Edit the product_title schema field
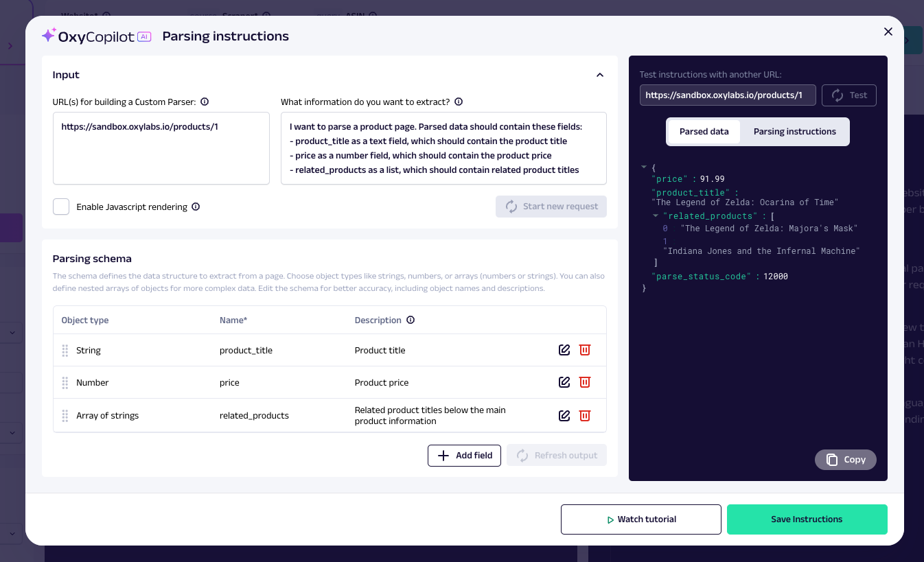This screenshot has height=562, width=924. [x=564, y=350]
